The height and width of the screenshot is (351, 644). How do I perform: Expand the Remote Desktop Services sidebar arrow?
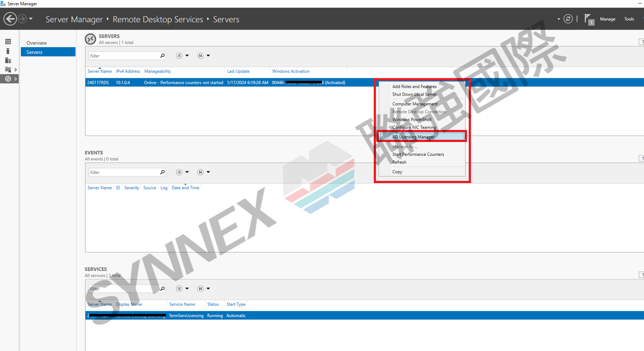[16, 79]
